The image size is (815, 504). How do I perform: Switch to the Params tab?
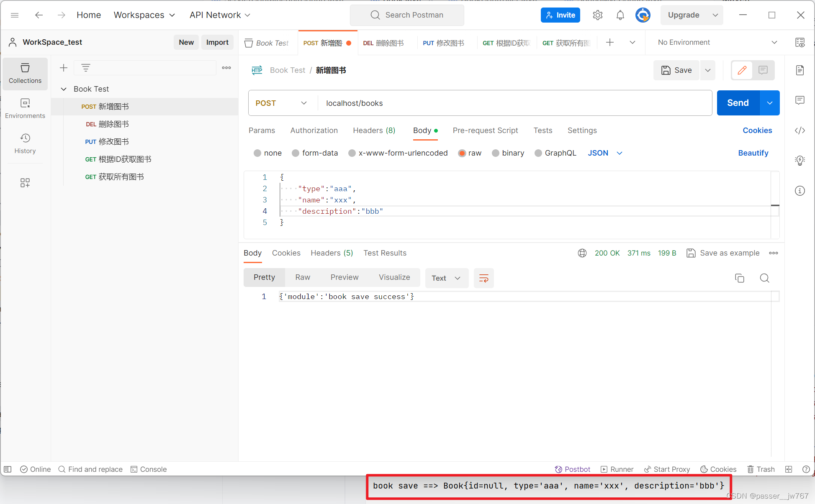coord(262,130)
